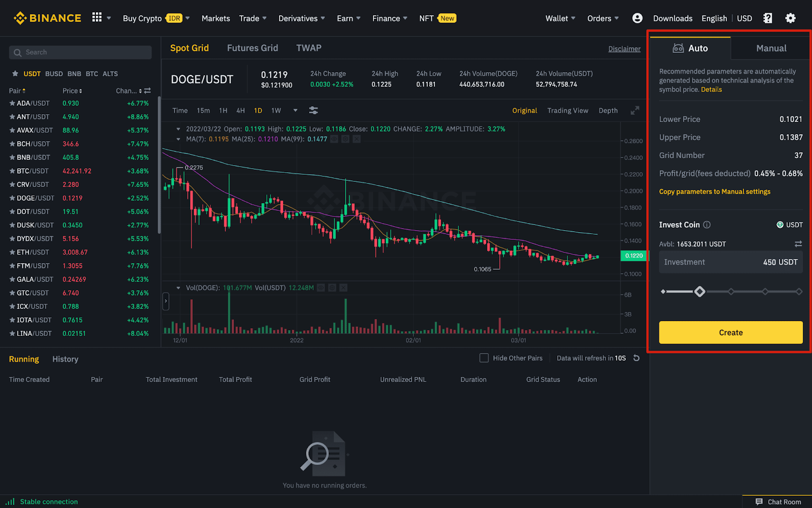Copy parameters to Manual settings
The width and height of the screenshot is (812, 508).
tap(715, 192)
